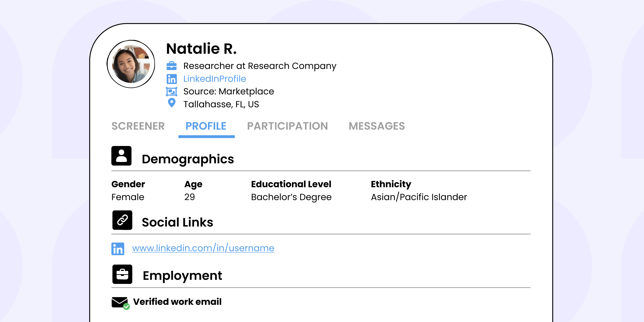
Task: Click the Demographics section heading
Action: (x=188, y=159)
